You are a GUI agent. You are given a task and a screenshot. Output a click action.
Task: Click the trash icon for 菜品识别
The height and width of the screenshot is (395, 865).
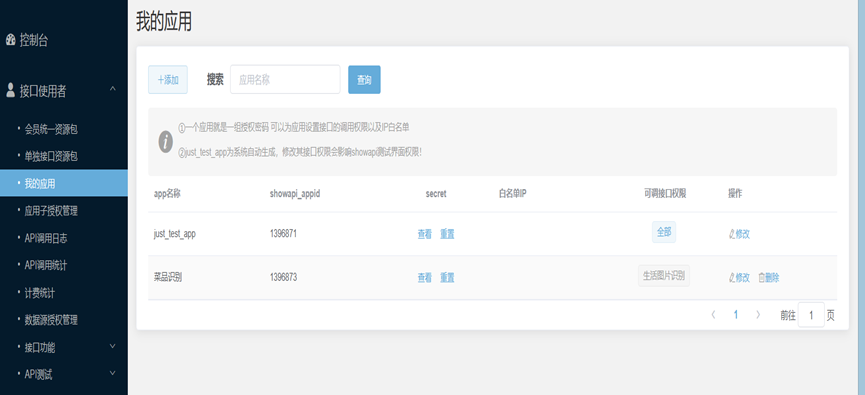[x=761, y=278]
